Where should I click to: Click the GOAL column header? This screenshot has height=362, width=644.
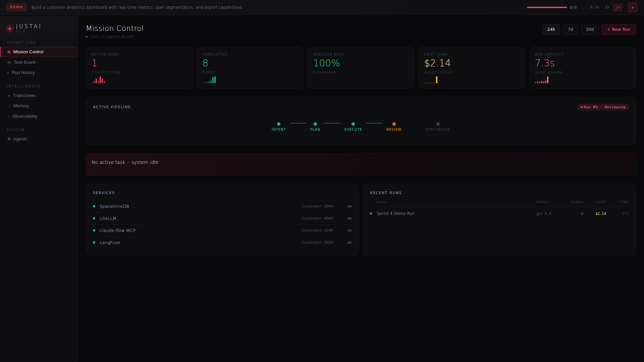[382, 202]
